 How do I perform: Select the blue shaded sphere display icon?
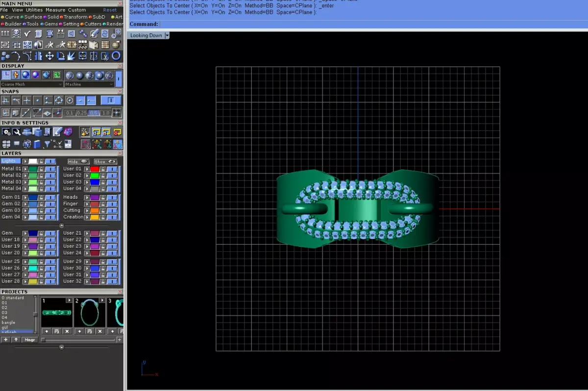(25, 75)
